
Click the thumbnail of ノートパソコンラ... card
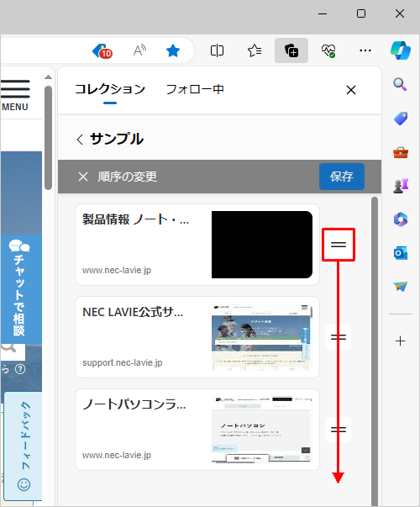[x=262, y=430]
